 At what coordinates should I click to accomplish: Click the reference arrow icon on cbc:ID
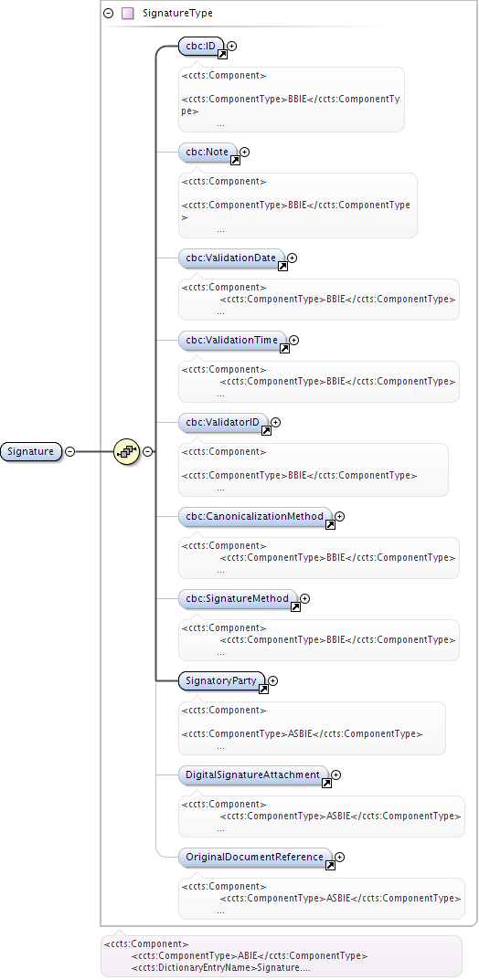(x=222, y=55)
